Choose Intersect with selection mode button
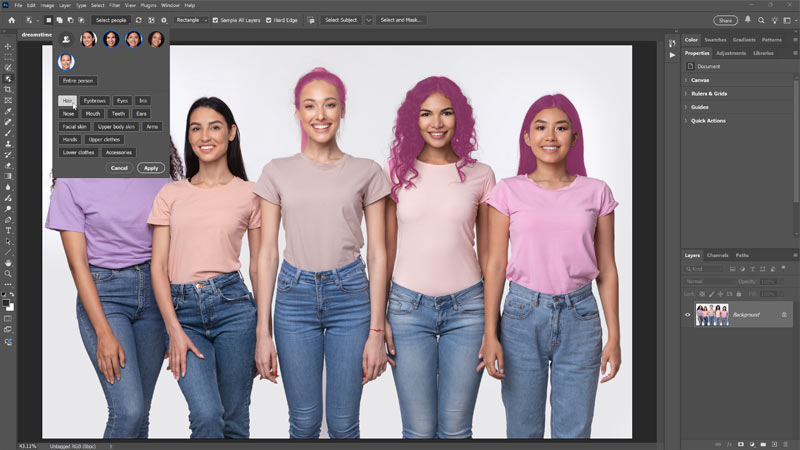800x450 pixels. [x=81, y=20]
